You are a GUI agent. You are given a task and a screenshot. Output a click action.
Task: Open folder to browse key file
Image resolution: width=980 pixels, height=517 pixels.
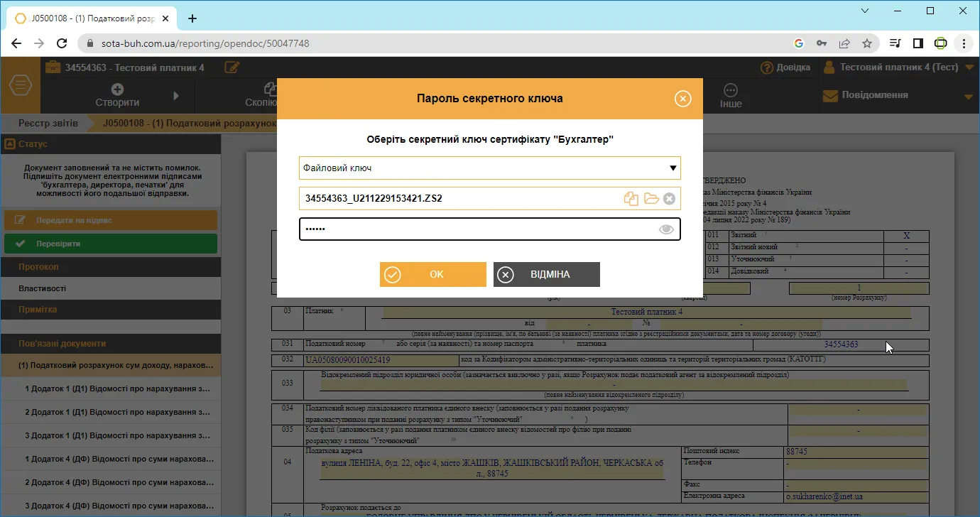point(651,199)
